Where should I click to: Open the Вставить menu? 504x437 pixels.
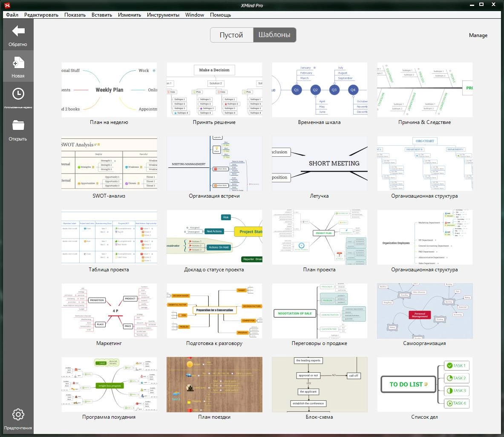coord(101,15)
